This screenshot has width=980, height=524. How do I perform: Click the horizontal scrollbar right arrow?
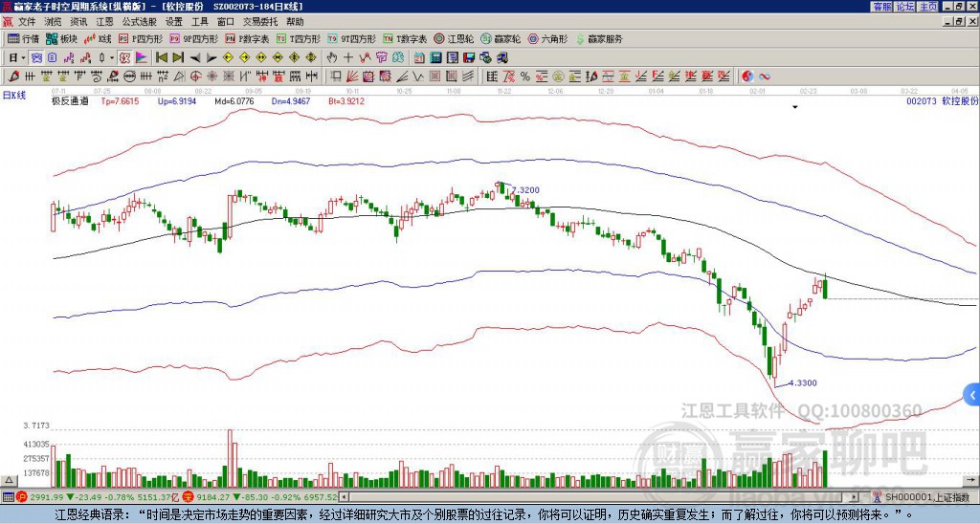click(854, 497)
